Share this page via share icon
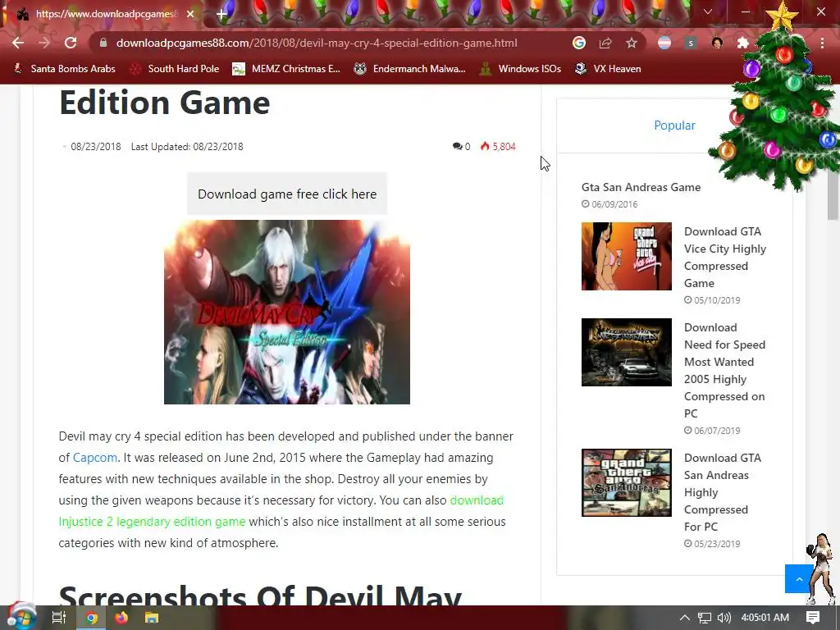Image resolution: width=840 pixels, height=630 pixels. tap(605, 43)
